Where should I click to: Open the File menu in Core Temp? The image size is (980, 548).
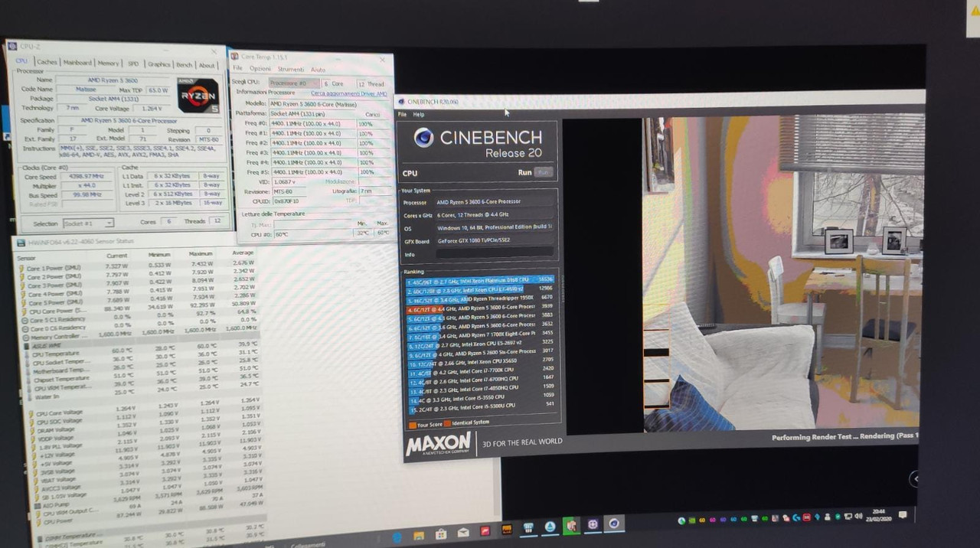237,68
